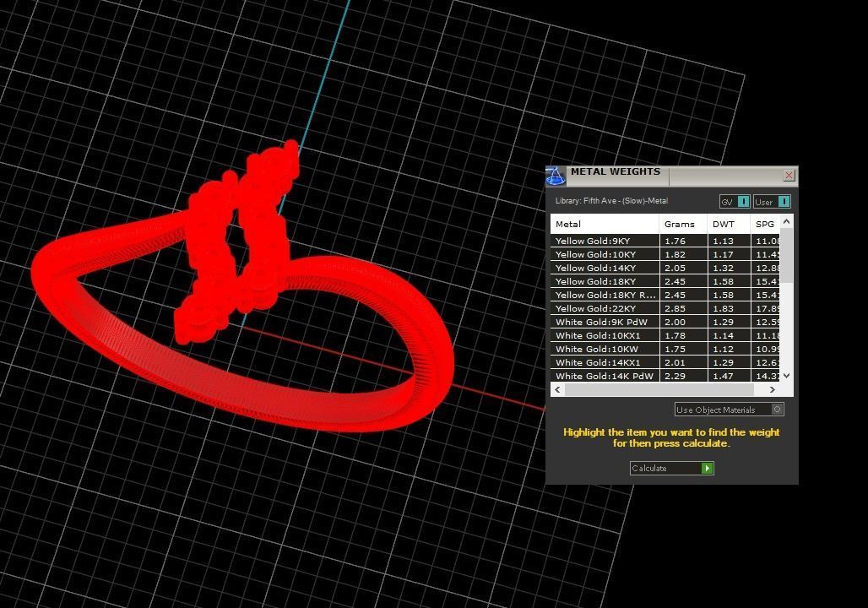Click the vertical scrollbar thumb
868x608 pixels.
pyautogui.click(x=787, y=255)
